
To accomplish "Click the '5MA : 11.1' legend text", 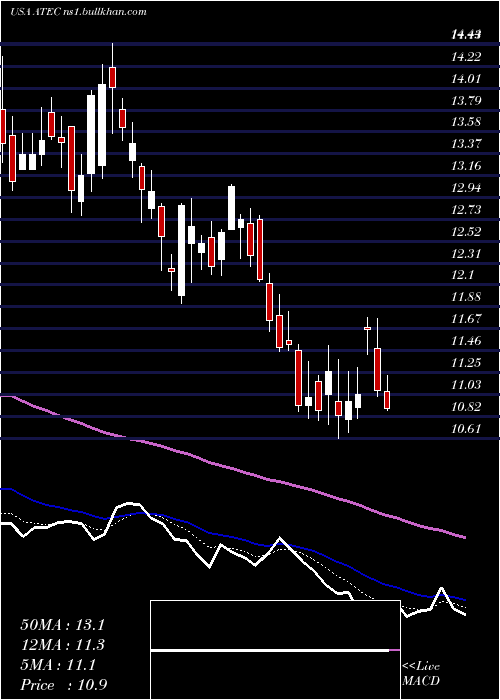I will tap(58, 665).
